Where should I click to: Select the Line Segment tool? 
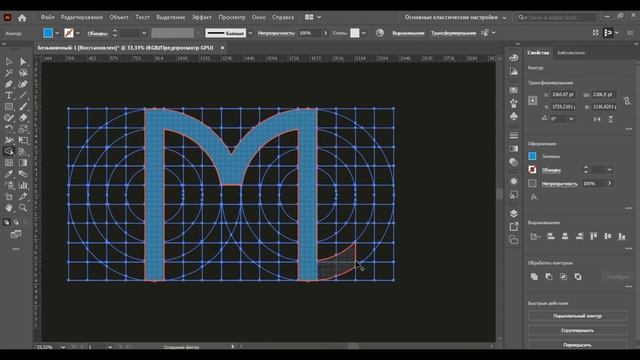[23, 96]
